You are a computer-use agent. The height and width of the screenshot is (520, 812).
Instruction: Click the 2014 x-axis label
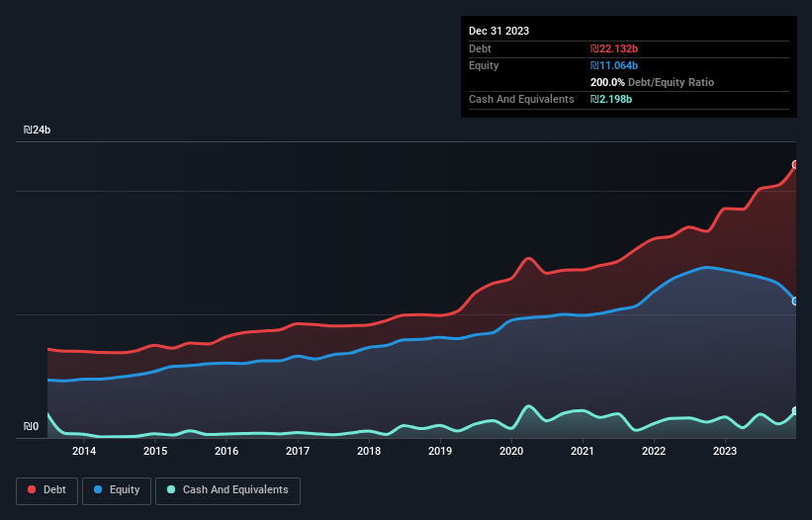tap(84, 451)
